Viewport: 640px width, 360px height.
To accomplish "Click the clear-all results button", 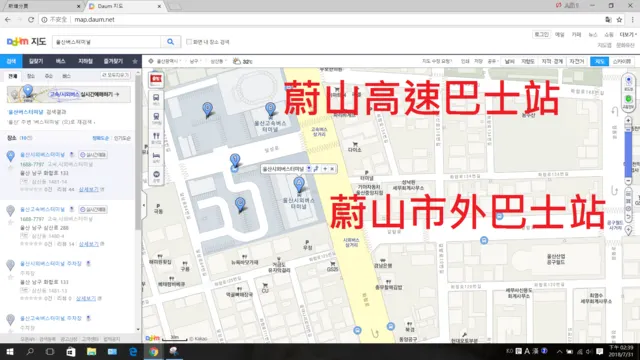I will coord(116,75).
